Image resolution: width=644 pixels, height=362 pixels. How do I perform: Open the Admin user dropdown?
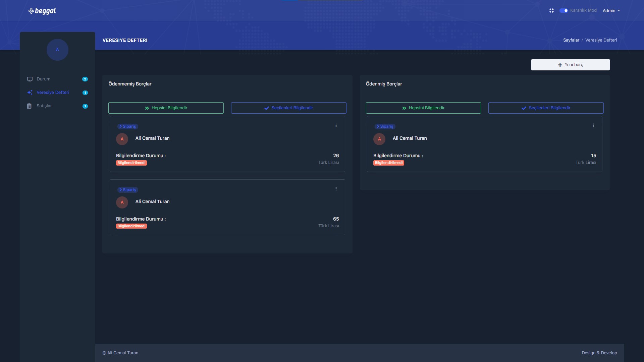[611, 11]
